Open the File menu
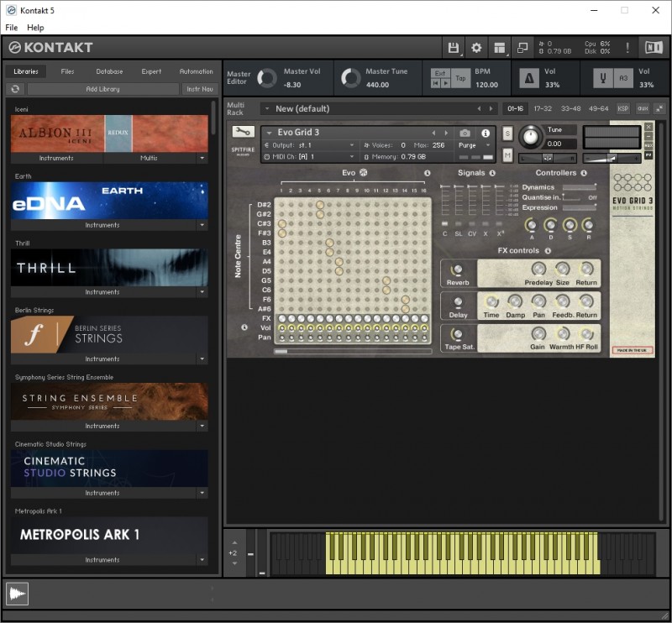The height and width of the screenshot is (623, 672). (x=12, y=28)
